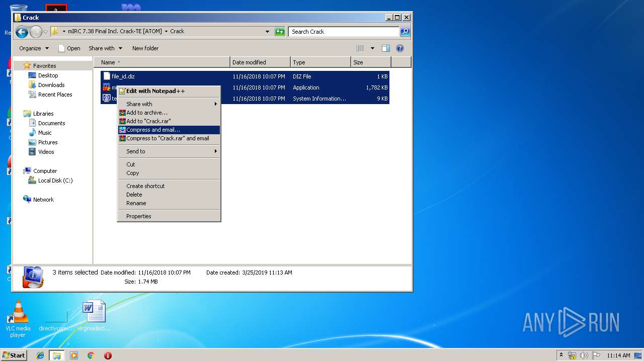Select Computer in navigation pane
This screenshot has width=644, height=362.
[x=45, y=171]
